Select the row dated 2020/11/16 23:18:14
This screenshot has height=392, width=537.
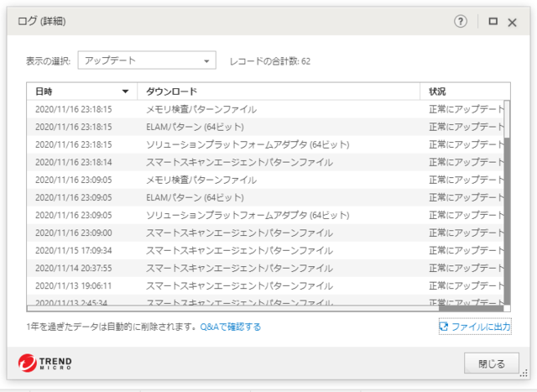tap(265, 162)
